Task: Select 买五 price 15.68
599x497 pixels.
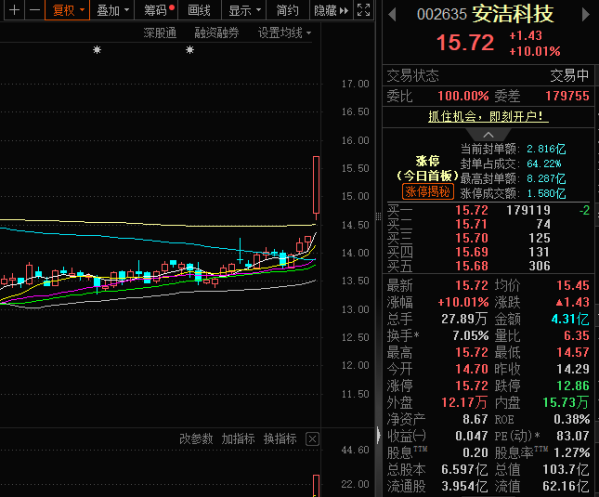Action: click(x=472, y=265)
